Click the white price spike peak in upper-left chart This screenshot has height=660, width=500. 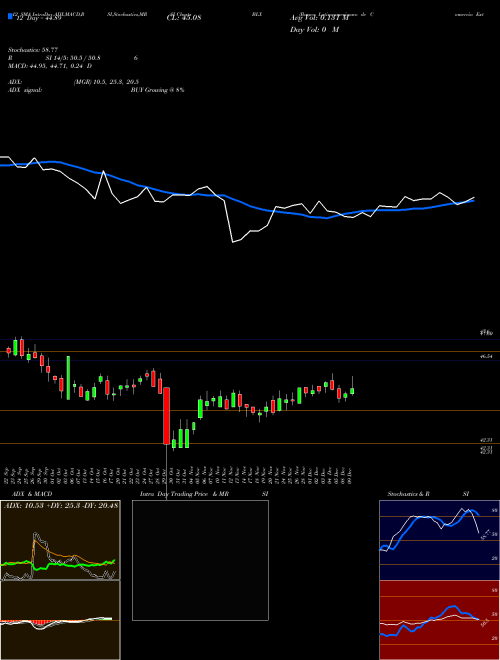pyautogui.click(x=104, y=171)
